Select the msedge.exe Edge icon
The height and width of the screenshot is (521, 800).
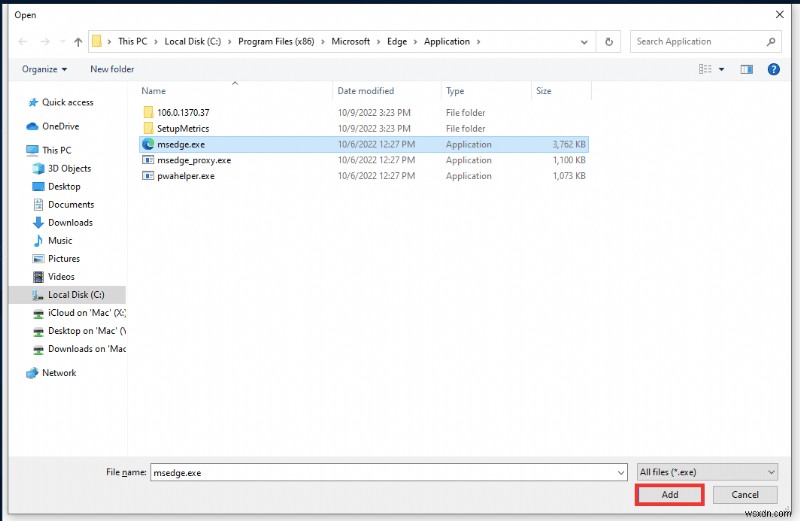pos(148,144)
